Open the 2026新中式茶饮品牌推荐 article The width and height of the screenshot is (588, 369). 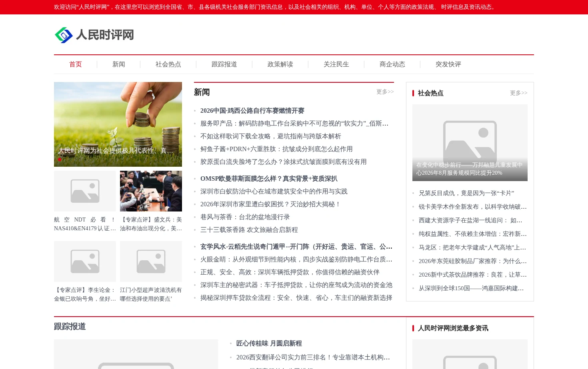[x=473, y=275]
